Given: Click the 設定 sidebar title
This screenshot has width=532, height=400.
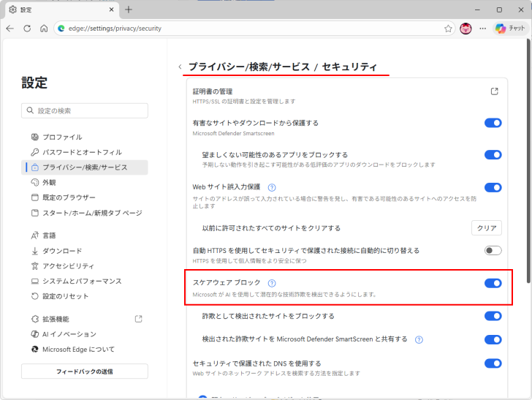Looking at the screenshot, I should [x=34, y=83].
